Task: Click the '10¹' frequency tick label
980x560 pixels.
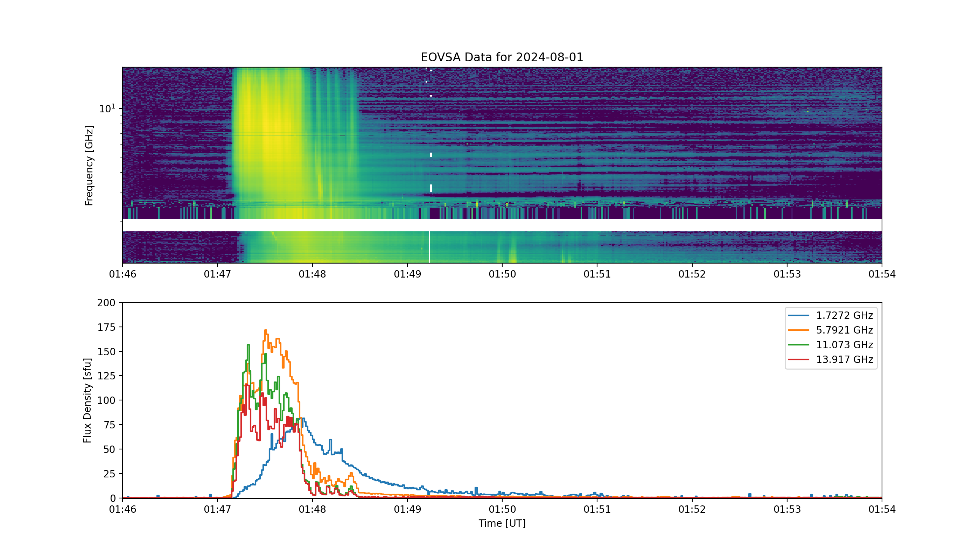Action: [107, 108]
